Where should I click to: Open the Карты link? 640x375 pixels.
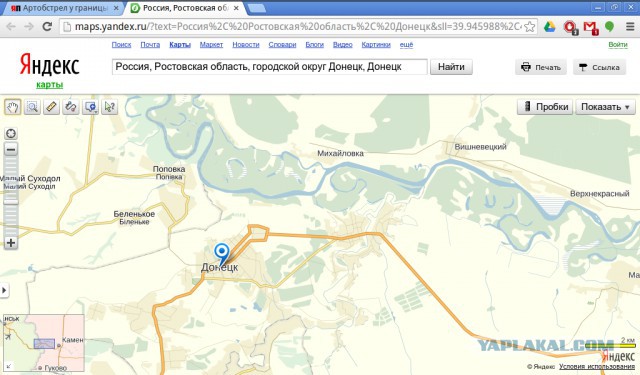[x=180, y=44]
